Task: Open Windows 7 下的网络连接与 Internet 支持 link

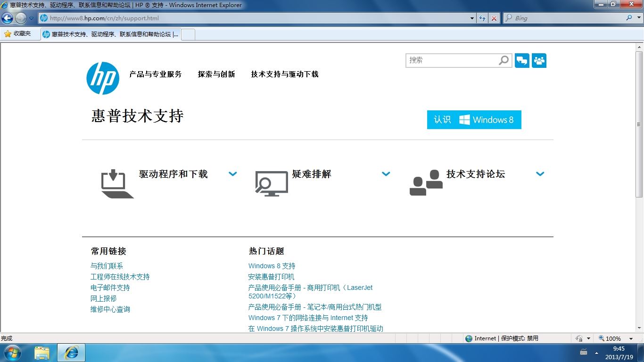Action: tap(308, 318)
